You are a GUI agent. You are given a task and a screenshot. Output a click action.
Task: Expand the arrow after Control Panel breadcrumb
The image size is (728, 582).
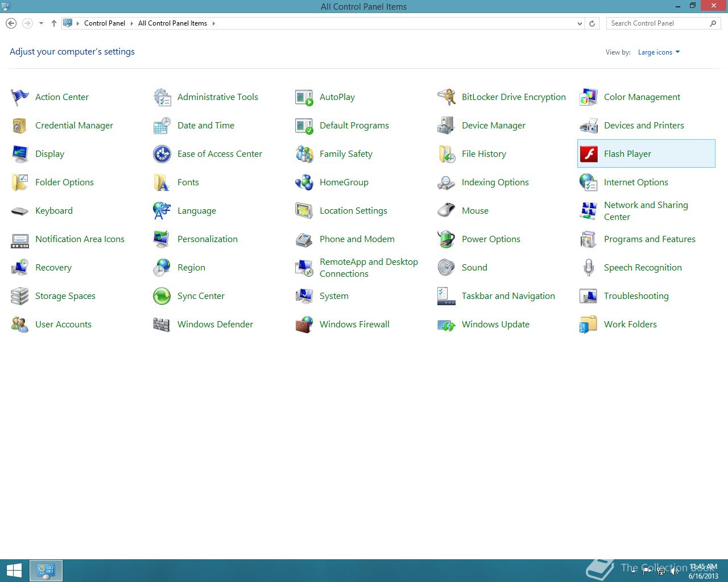point(131,23)
